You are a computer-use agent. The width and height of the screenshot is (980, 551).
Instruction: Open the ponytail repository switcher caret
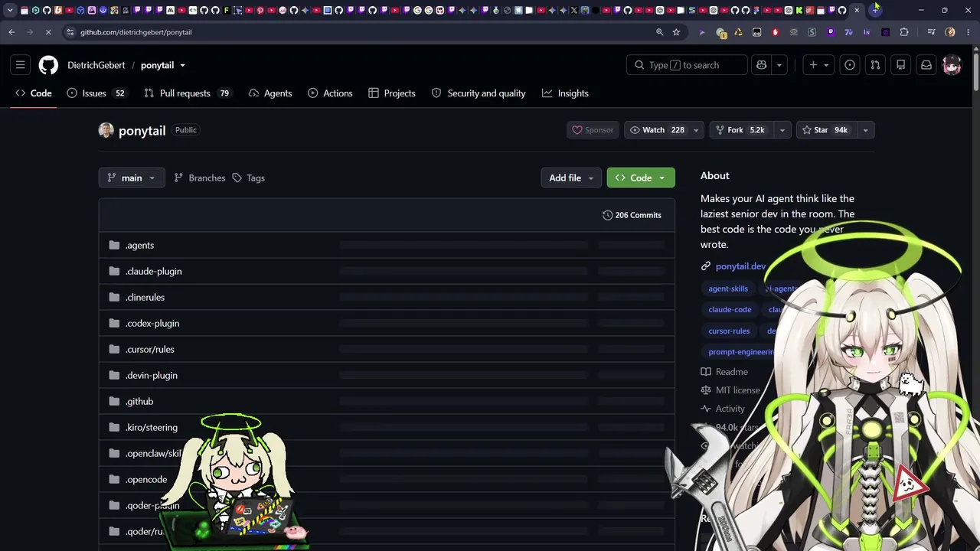pyautogui.click(x=182, y=65)
